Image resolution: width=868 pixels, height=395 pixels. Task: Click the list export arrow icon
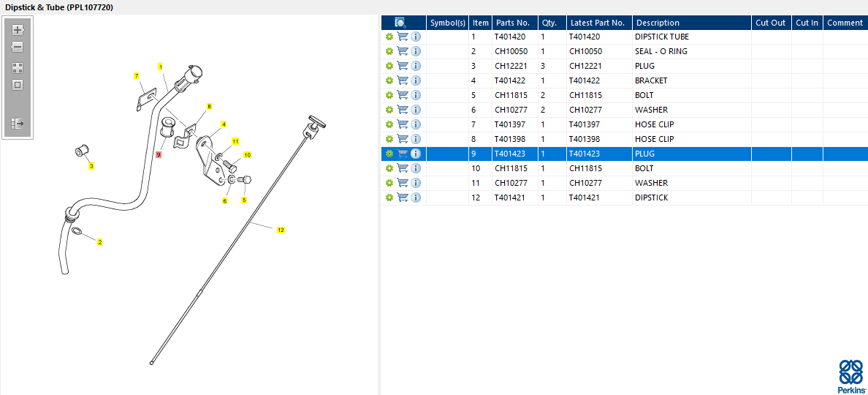pyautogui.click(x=18, y=123)
